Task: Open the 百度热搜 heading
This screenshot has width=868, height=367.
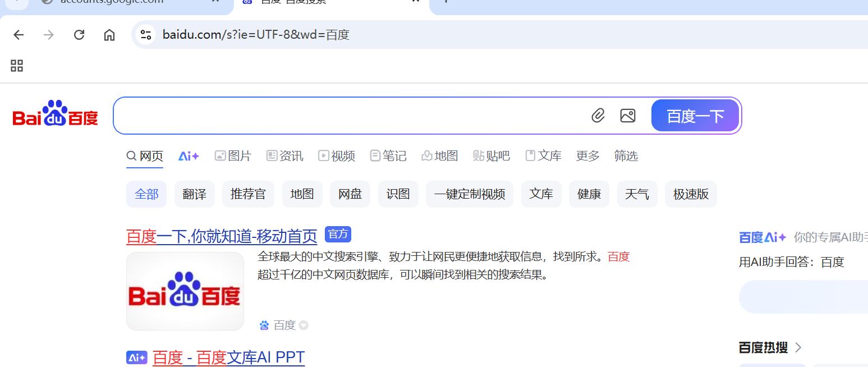Action: point(763,347)
